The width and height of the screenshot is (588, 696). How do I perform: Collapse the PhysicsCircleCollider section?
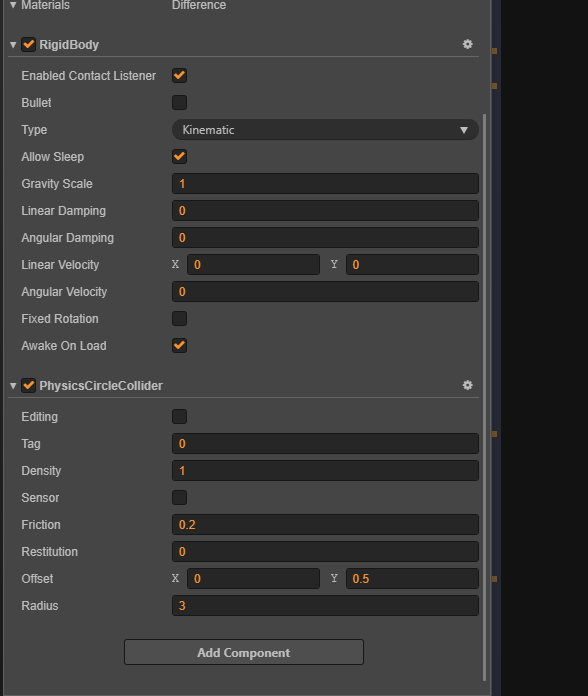point(13,386)
